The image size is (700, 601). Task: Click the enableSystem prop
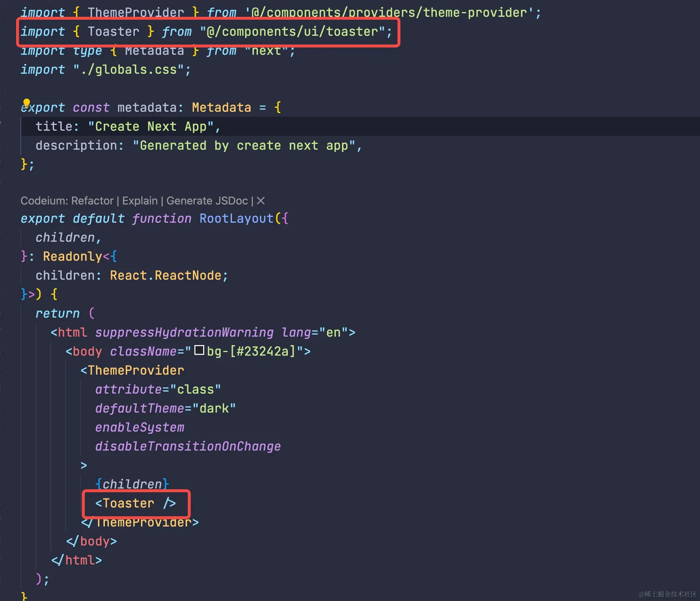(x=140, y=427)
